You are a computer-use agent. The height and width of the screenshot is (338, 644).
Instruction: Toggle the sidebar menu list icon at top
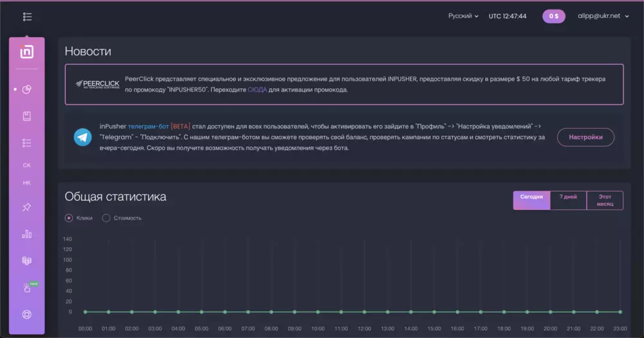click(27, 17)
